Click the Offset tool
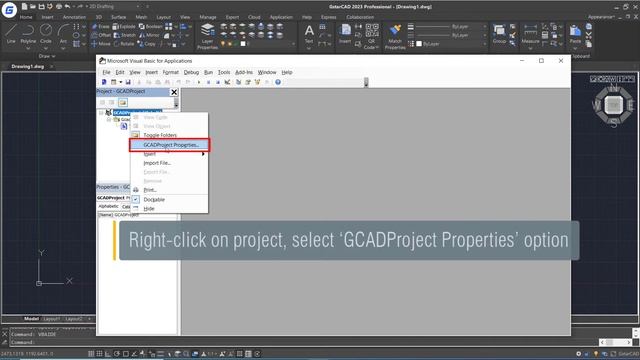Image resolution: width=640 pixels, height=360 pixels. 101,35
